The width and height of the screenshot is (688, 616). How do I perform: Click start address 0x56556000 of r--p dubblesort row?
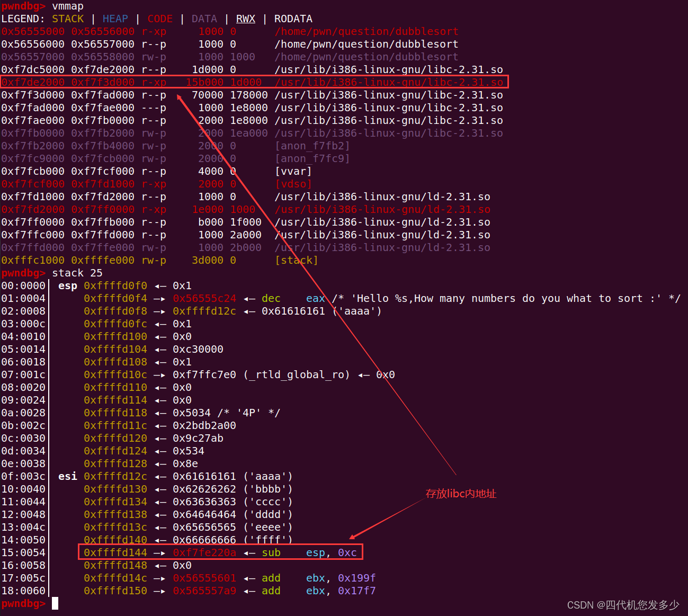(33, 44)
